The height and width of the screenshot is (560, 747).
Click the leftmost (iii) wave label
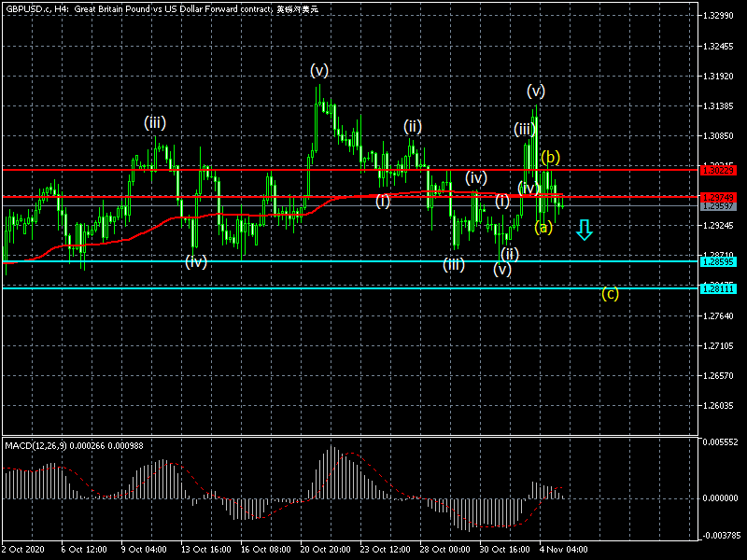(x=155, y=122)
